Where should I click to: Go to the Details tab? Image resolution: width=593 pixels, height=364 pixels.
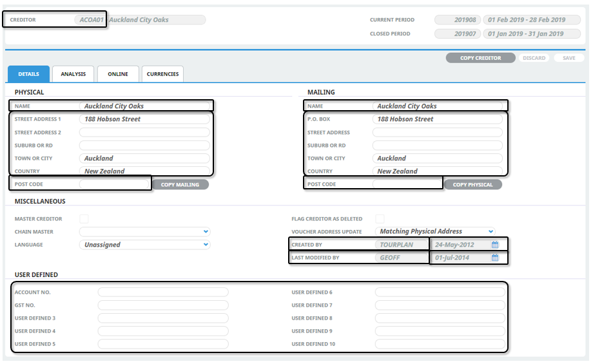pyautogui.click(x=28, y=74)
